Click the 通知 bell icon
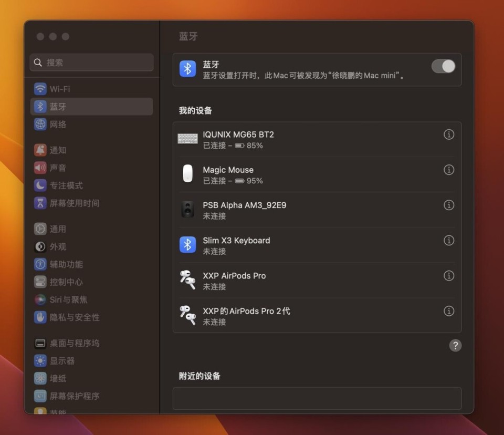 tap(40, 150)
